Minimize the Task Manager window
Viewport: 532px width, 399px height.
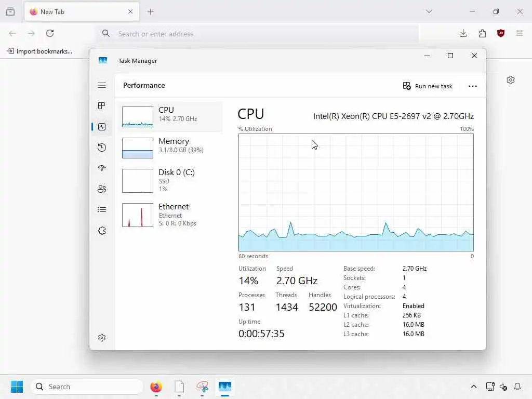pyautogui.click(x=427, y=56)
